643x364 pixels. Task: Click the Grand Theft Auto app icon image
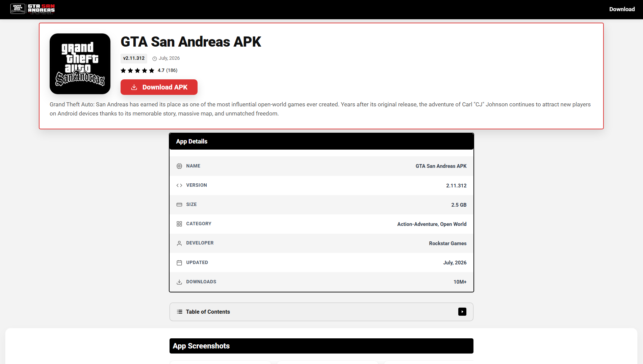tap(80, 64)
